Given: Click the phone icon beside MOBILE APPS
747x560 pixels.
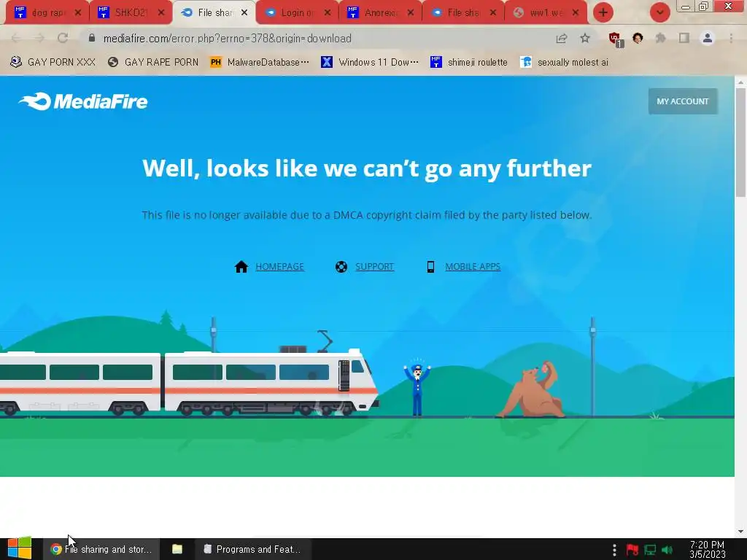Looking at the screenshot, I should (430, 267).
